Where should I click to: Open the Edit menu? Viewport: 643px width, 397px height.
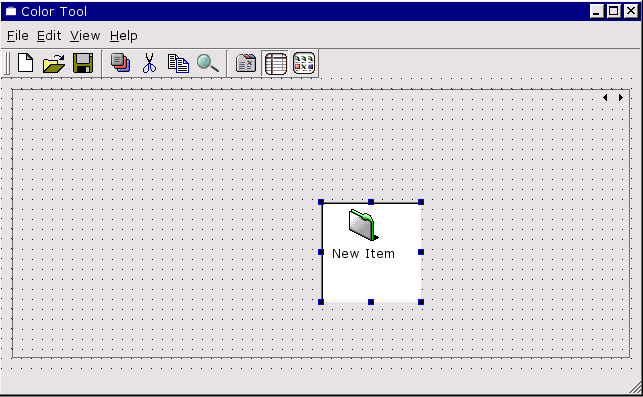(49, 36)
